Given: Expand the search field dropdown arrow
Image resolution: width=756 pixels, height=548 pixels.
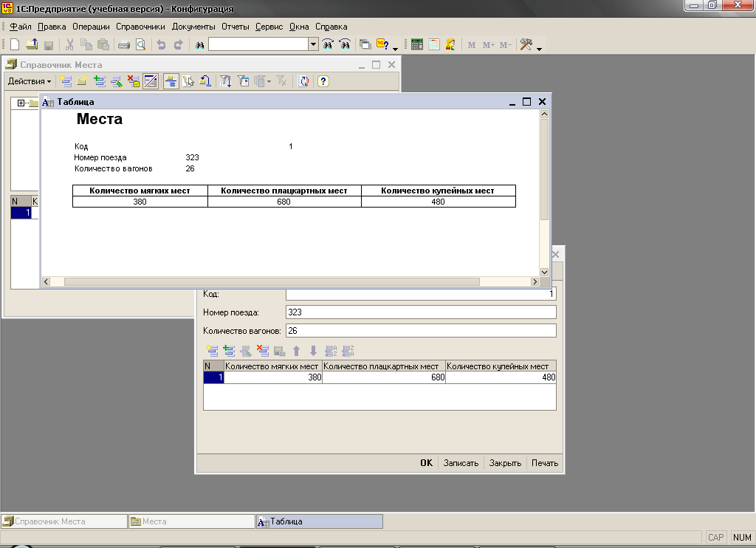Looking at the screenshot, I should [314, 45].
